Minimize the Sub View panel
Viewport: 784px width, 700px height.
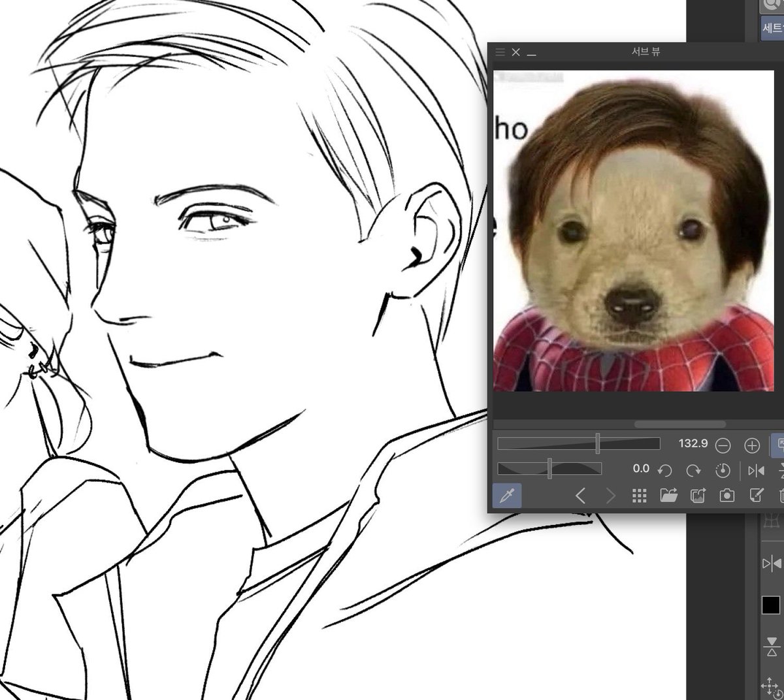(531, 54)
